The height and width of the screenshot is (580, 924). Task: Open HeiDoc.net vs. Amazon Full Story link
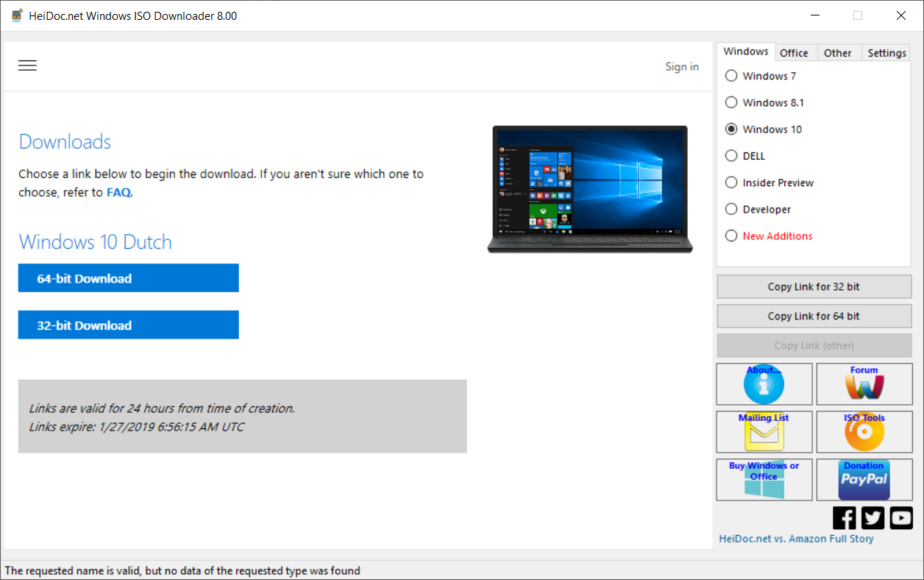797,538
